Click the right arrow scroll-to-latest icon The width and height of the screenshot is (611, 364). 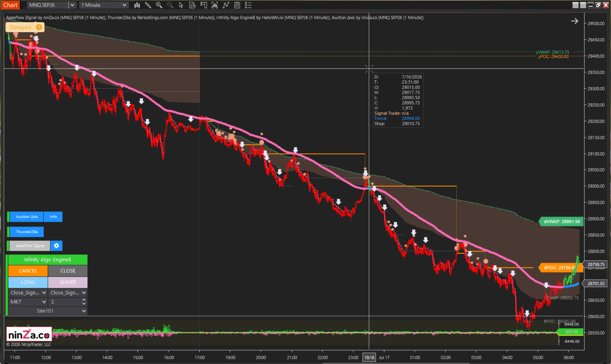pyautogui.click(x=575, y=21)
